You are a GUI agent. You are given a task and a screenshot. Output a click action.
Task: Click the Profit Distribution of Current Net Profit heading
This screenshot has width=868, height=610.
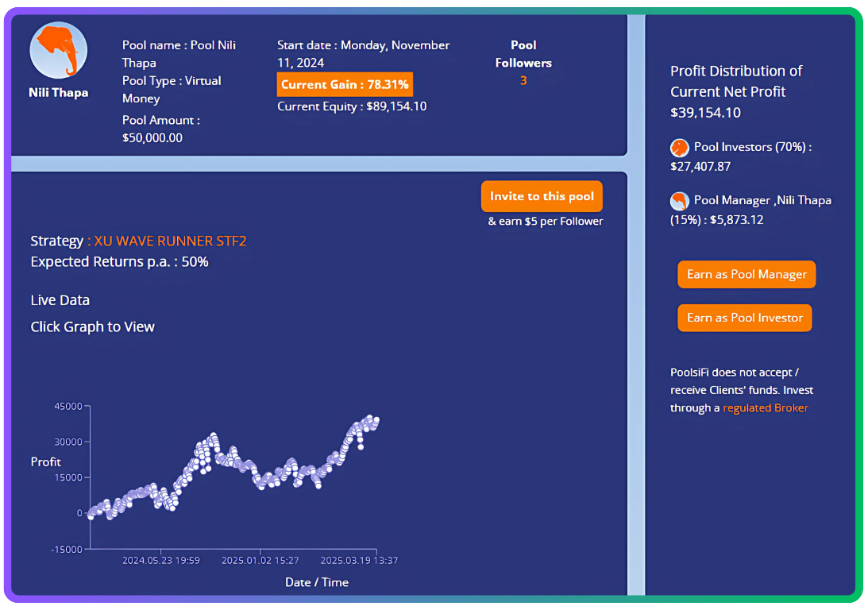pos(736,81)
